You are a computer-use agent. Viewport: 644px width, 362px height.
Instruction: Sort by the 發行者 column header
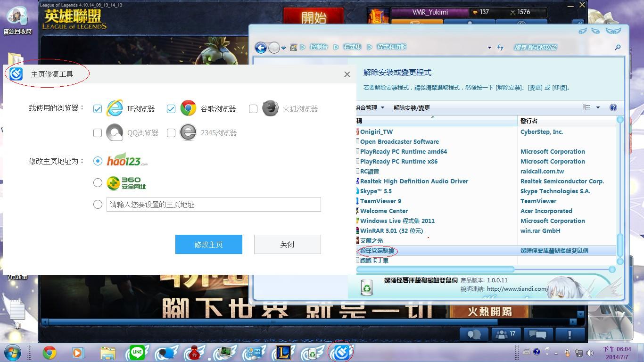(567, 121)
